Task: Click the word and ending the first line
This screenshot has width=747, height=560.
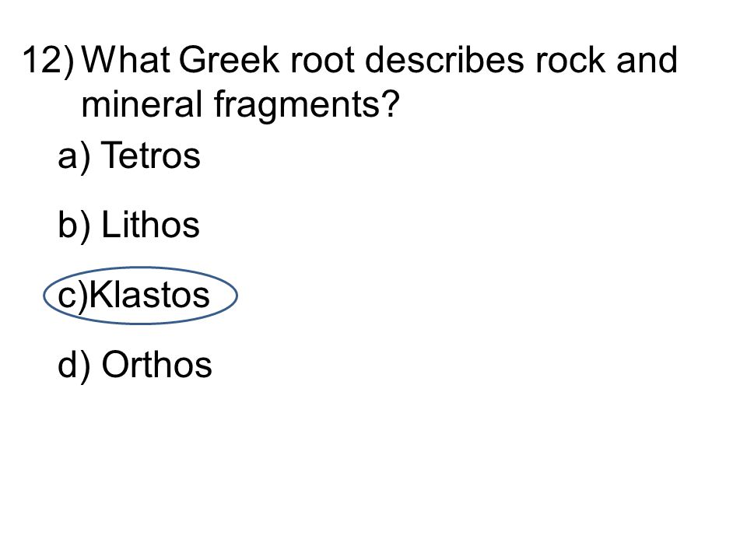Action: pos(647,60)
